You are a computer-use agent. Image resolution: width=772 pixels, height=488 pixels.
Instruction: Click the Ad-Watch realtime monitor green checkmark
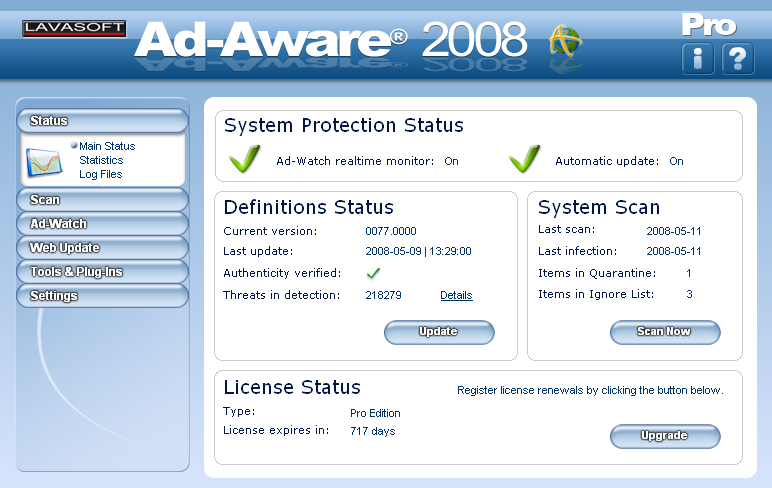[245, 158]
